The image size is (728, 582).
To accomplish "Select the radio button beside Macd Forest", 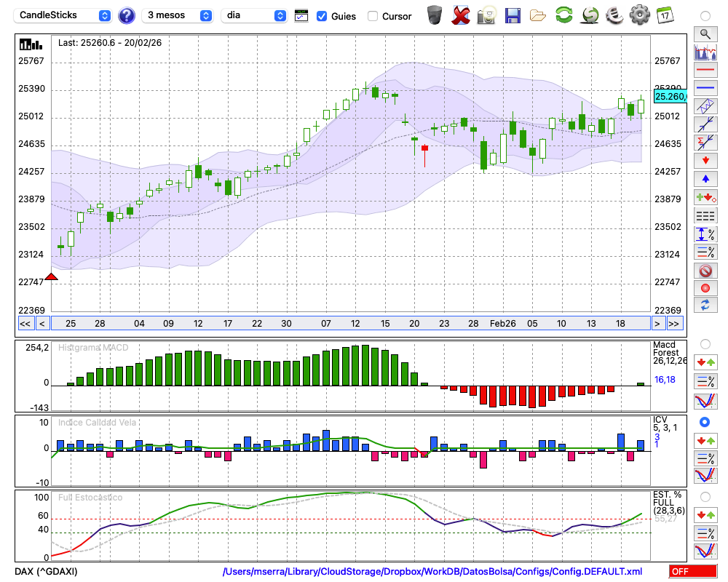I will point(705,343).
